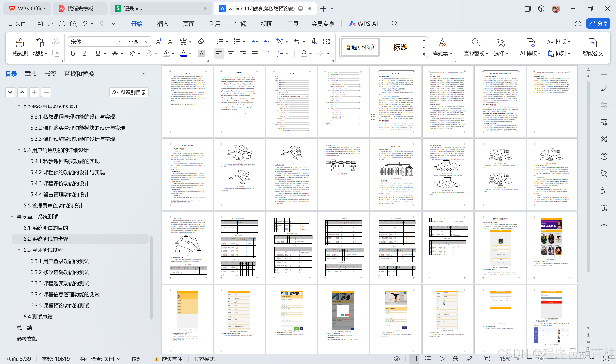616x364 pixels.
Task: Click the font color red A swatch
Action: click(183, 53)
